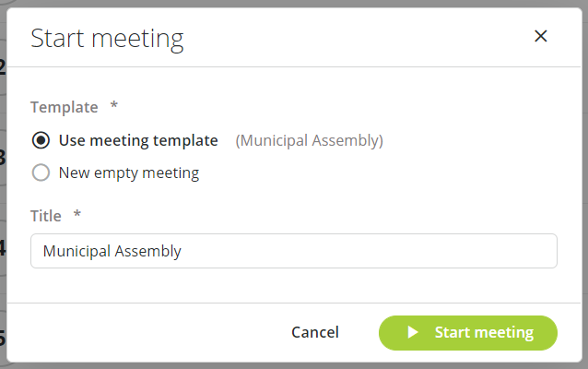Screen dimensions: 588x369
Task: Click the asterisk next to Title
Action: (77, 215)
